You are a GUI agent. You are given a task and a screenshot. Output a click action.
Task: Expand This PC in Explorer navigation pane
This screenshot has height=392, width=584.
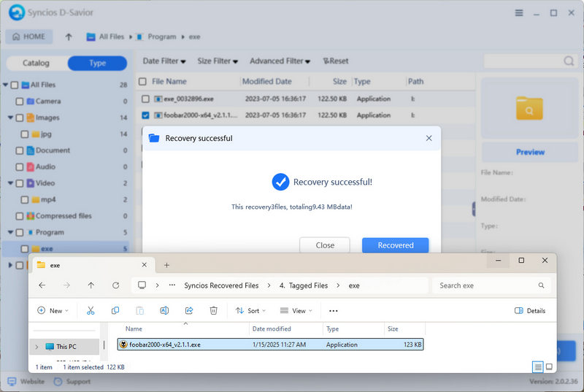coord(36,347)
